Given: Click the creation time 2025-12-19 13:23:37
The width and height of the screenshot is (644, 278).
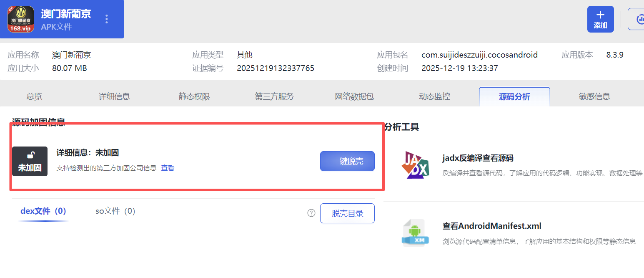Looking at the screenshot, I should [x=460, y=68].
